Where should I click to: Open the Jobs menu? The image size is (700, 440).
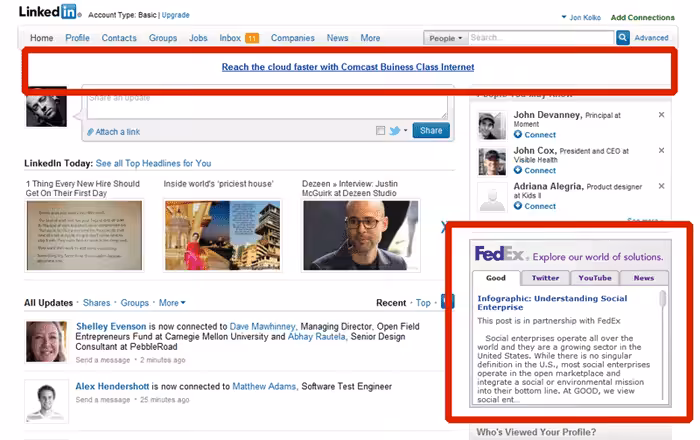pos(198,38)
